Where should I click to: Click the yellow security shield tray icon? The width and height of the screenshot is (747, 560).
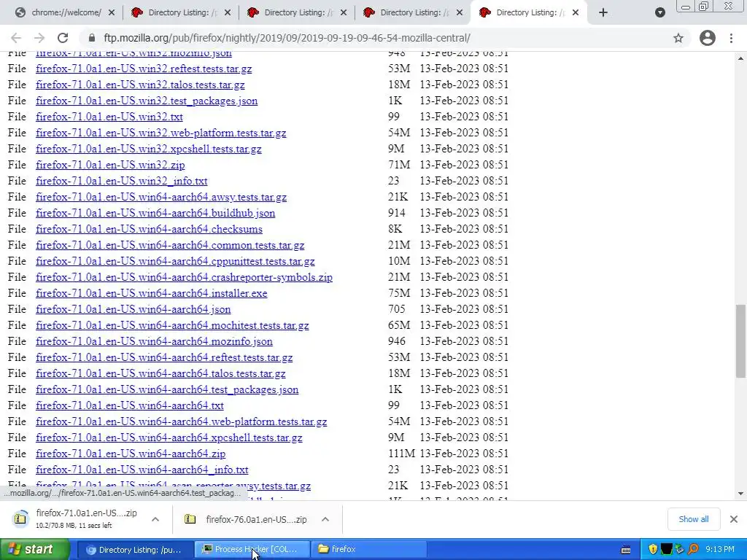click(653, 550)
